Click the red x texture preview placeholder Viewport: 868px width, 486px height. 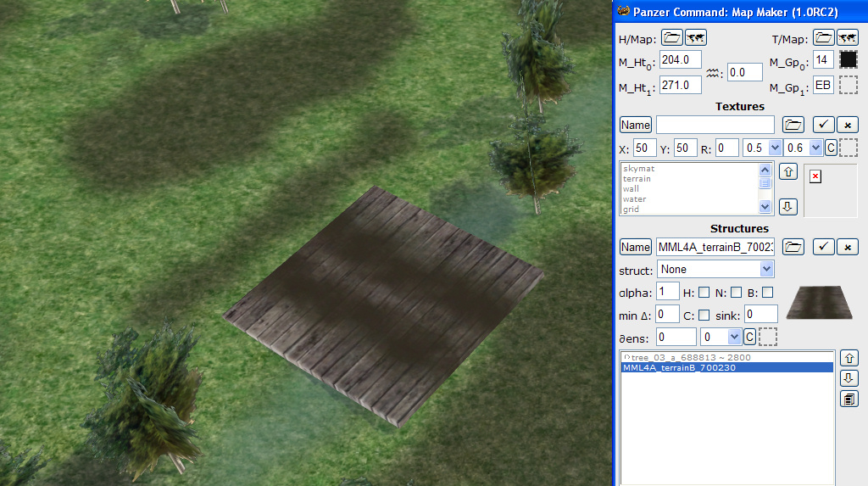(815, 176)
